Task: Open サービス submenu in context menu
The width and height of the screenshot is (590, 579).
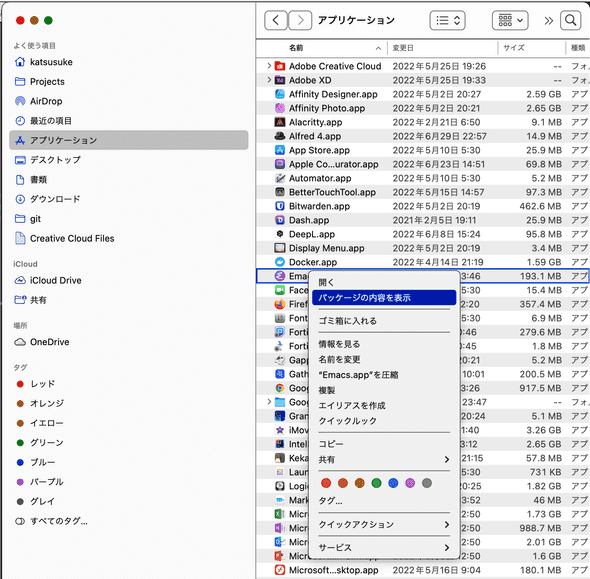Action: 384,547
